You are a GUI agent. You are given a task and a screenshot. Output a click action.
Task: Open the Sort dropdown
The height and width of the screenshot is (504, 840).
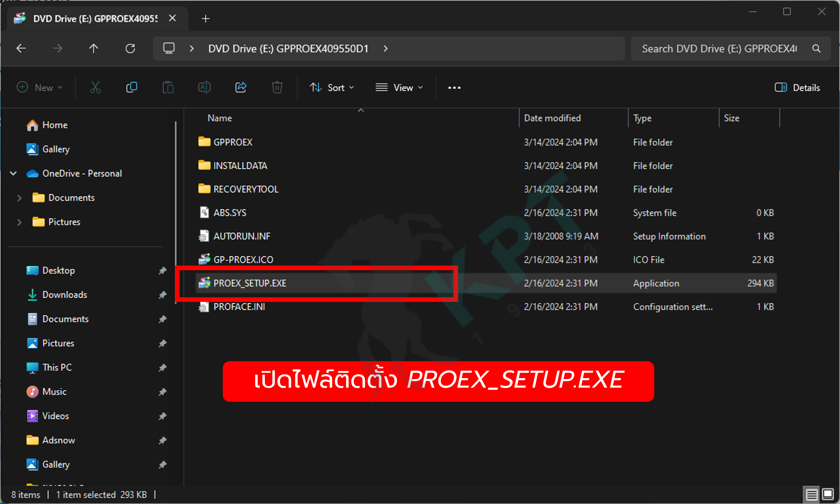point(332,88)
